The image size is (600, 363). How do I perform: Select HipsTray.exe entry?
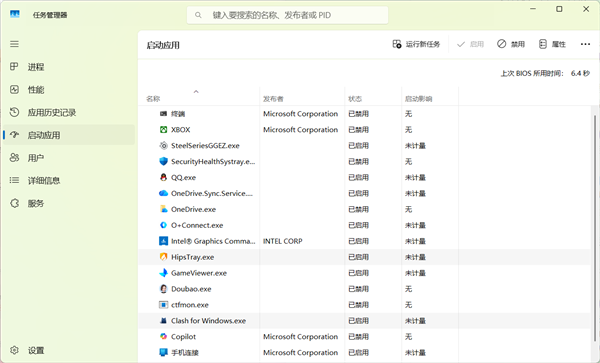(192, 257)
